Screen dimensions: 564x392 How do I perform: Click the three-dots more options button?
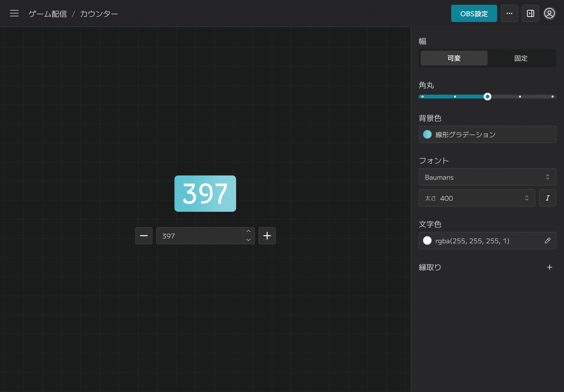point(509,13)
